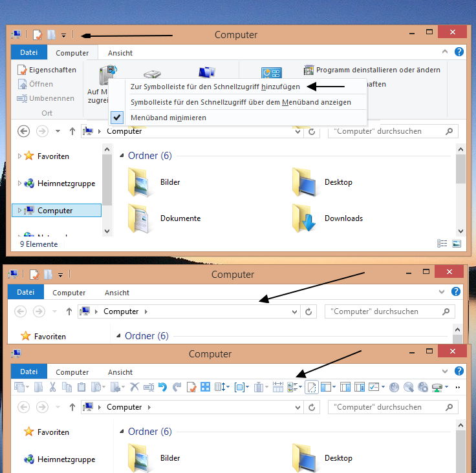Select the Downloads folder in top window
476x473 pixels.
pos(327,218)
